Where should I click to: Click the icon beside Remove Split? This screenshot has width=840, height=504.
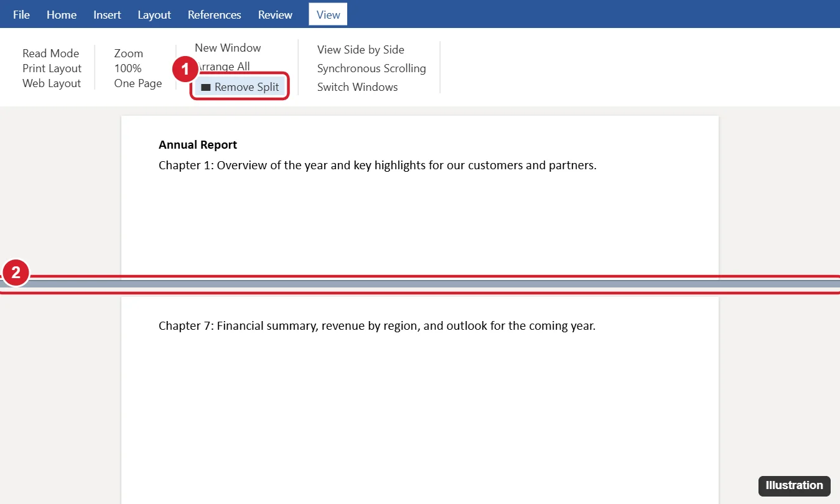tap(206, 88)
